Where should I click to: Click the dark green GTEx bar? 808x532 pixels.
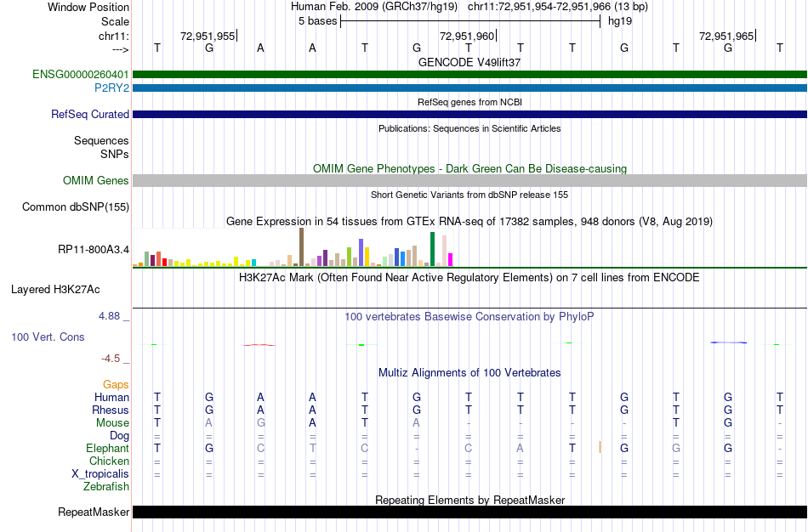point(432,249)
